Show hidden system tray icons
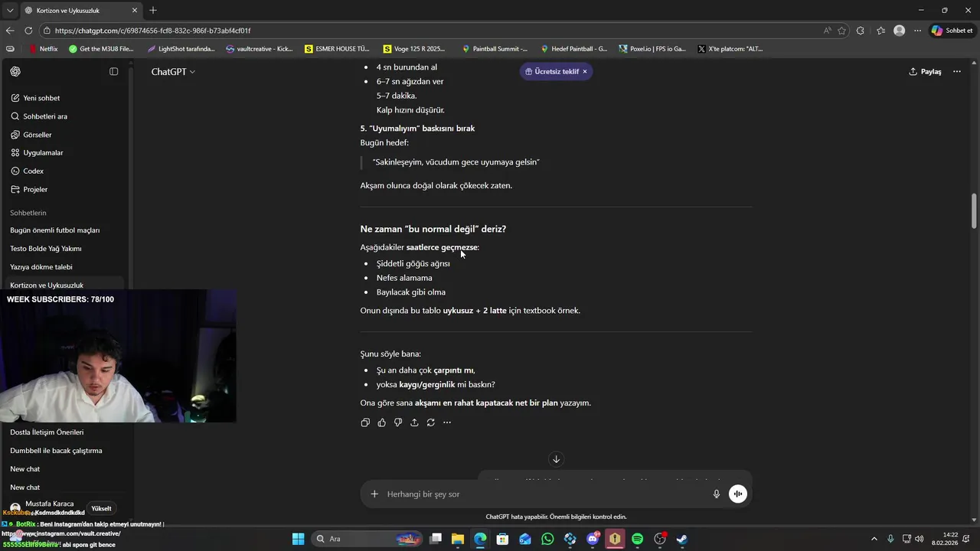 click(875, 539)
